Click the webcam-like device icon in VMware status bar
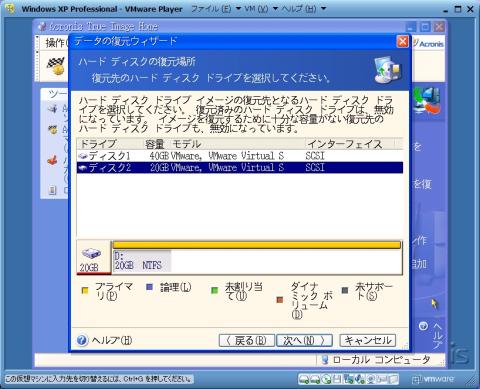Image resolution: width=480 pixels, height=389 pixels. coord(371,379)
